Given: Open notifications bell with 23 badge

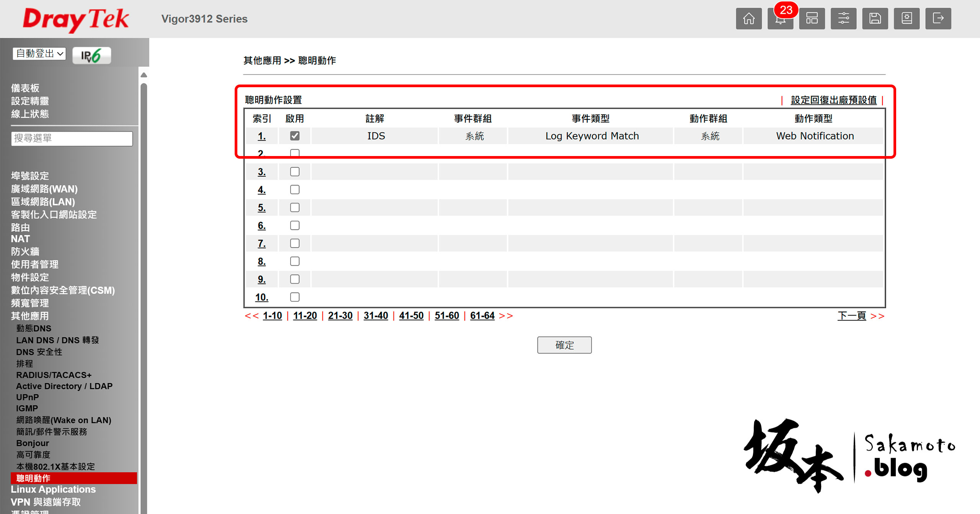Looking at the screenshot, I should pos(780,18).
